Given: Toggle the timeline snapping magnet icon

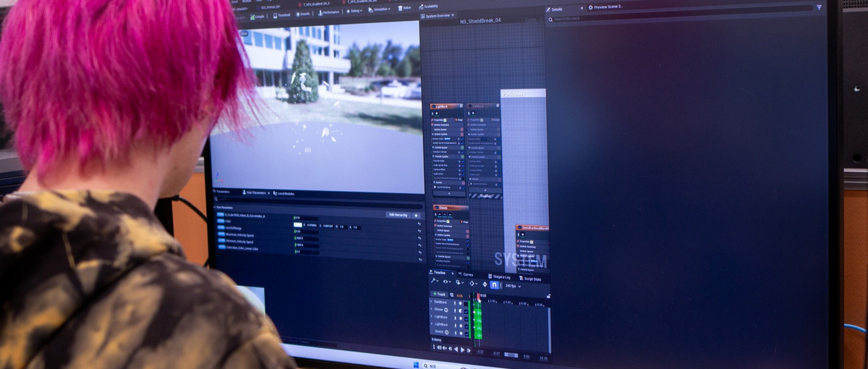Looking at the screenshot, I should click(495, 284).
